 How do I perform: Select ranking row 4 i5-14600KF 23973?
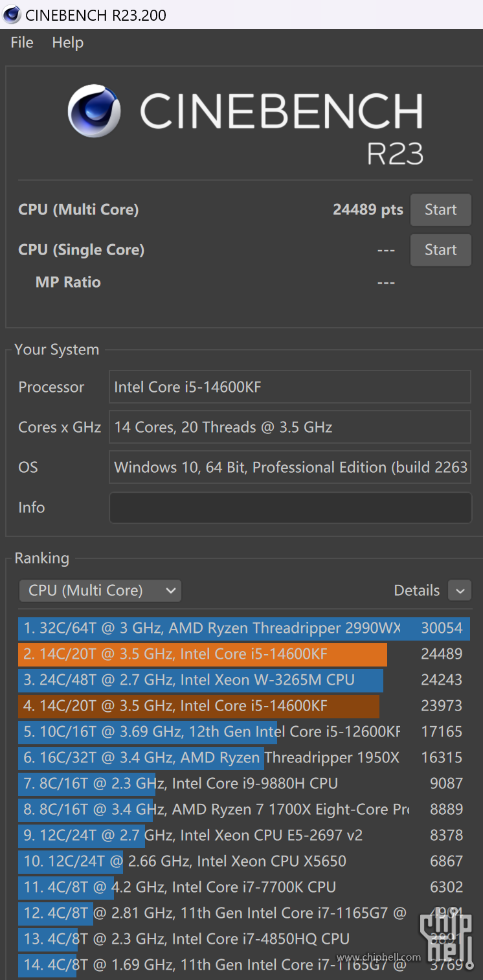click(244, 706)
